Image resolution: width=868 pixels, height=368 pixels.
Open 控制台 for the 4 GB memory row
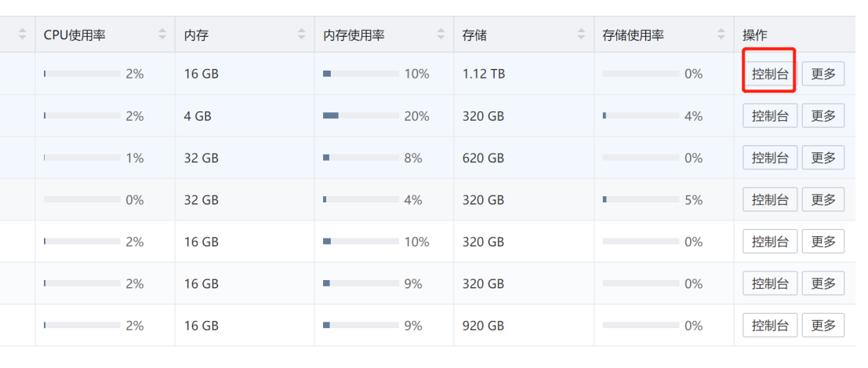coord(770,116)
